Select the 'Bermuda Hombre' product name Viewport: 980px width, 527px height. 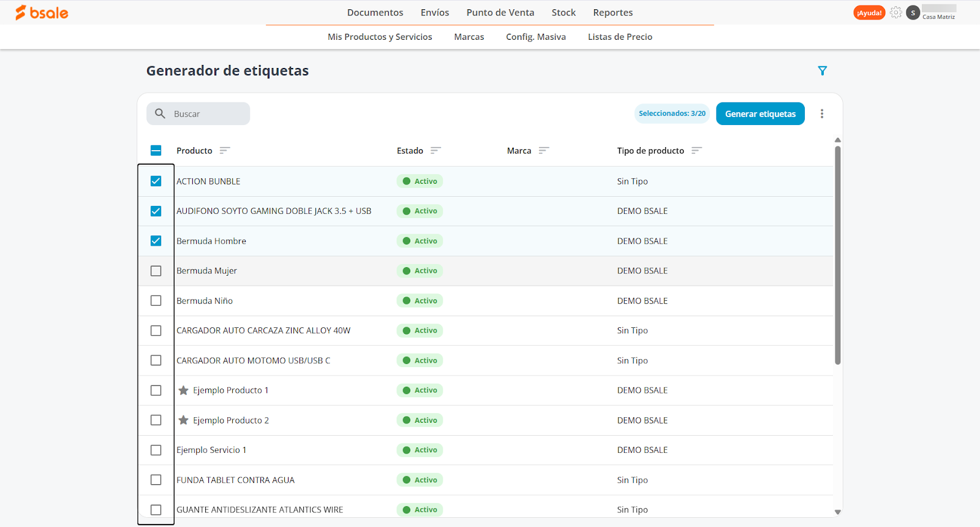coord(211,241)
